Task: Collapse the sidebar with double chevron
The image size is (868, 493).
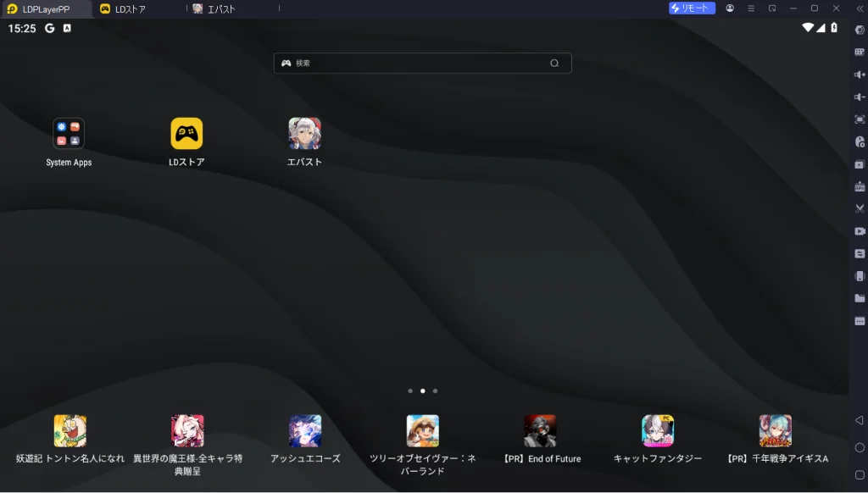Action: (860, 8)
